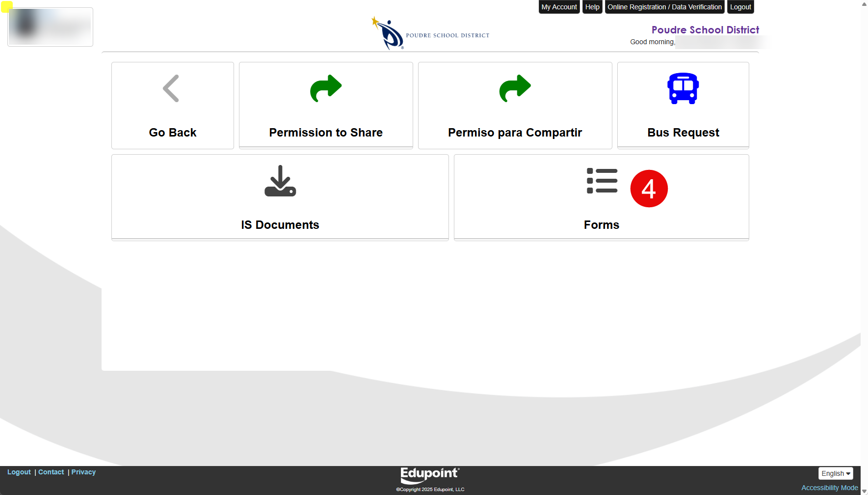This screenshot has height=495, width=868.
Task: Click the red badge showing 4 forms
Action: (649, 189)
